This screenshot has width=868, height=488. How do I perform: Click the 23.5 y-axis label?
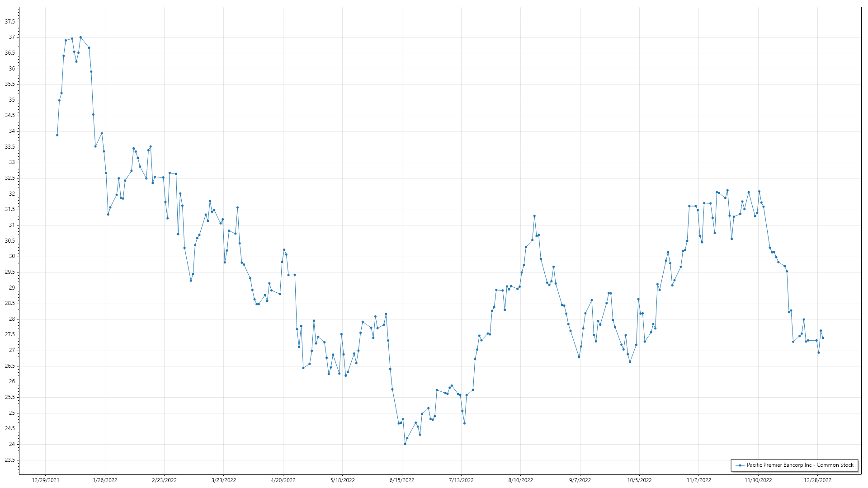pyautogui.click(x=10, y=460)
